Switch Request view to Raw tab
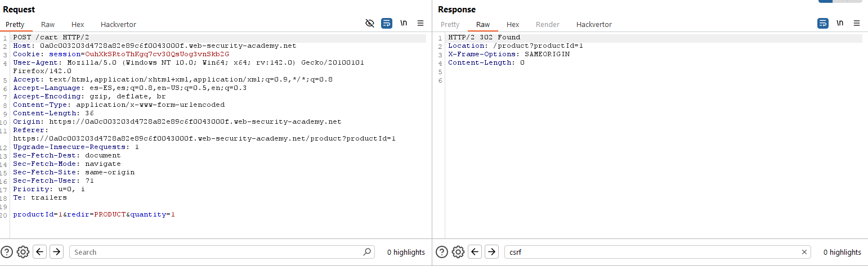 [x=48, y=25]
